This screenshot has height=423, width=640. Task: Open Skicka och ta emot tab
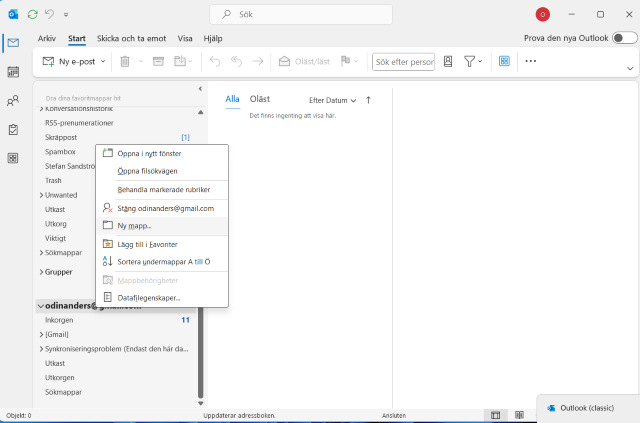pyautogui.click(x=131, y=38)
